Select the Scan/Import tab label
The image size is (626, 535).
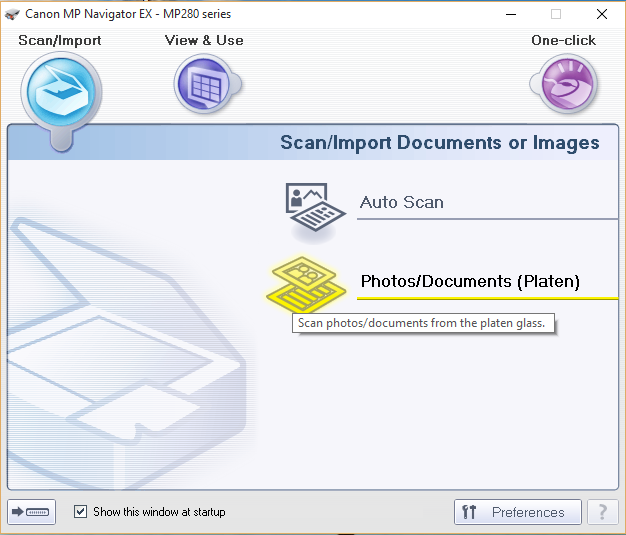click(x=60, y=40)
